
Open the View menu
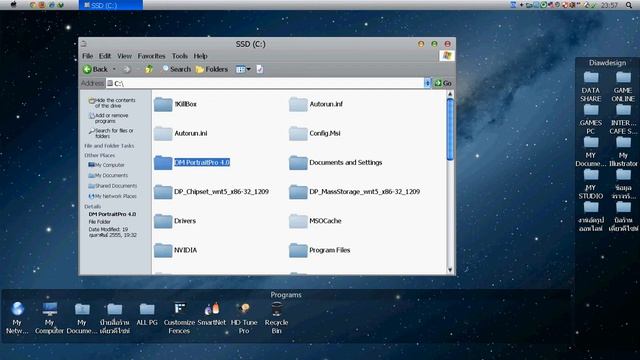click(x=124, y=56)
